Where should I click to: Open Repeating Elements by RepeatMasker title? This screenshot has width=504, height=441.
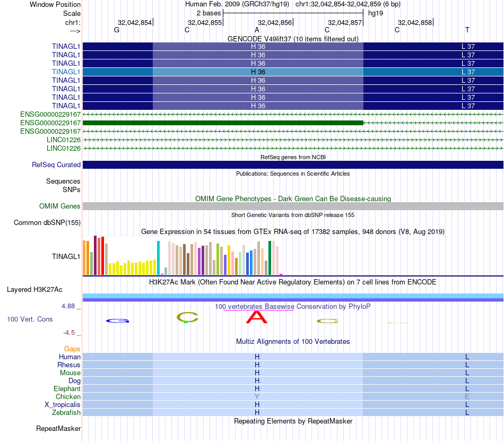coord(293,421)
